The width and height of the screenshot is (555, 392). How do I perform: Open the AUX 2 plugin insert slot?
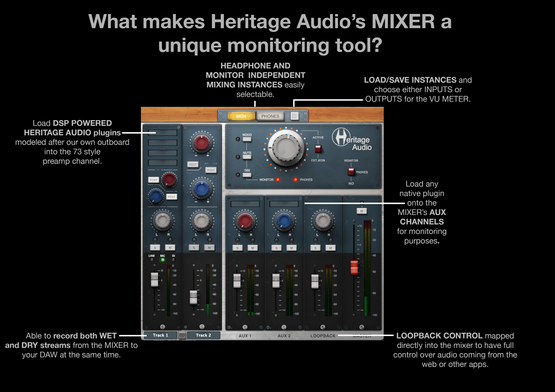point(284,204)
